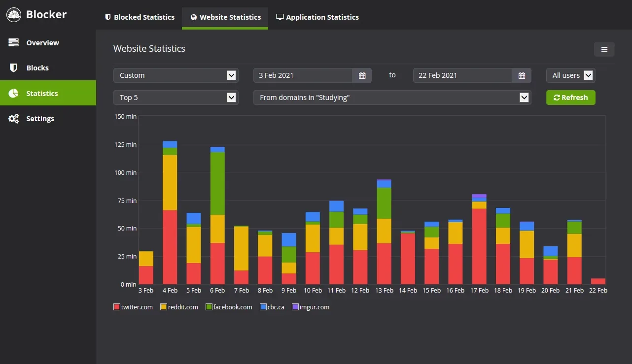
Task: Switch to Application Statistics tab
Action: (317, 17)
